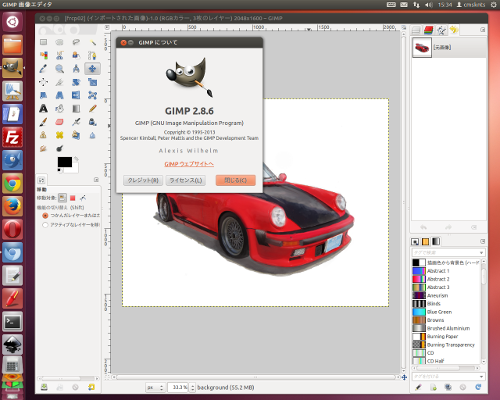Select the Free Select lasso tool
Viewport: 500px width, 400px height.
tap(76, 42)
